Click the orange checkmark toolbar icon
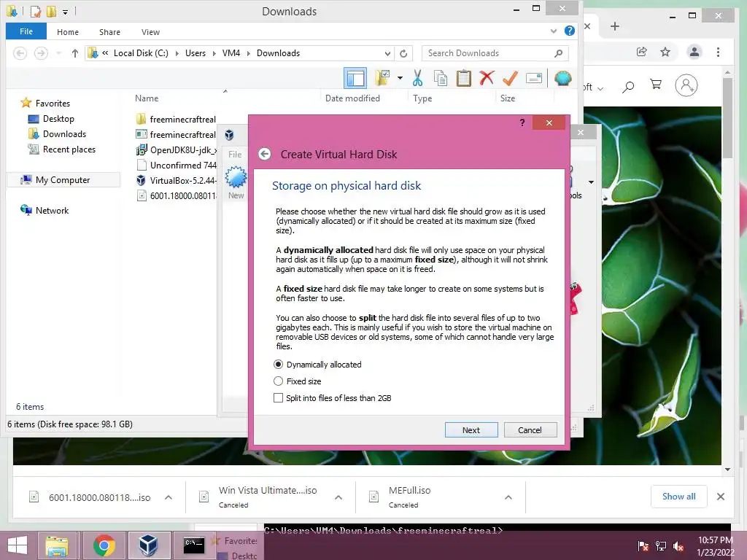The height and width of the screenshot is (560, 747). tap(510, 77)
